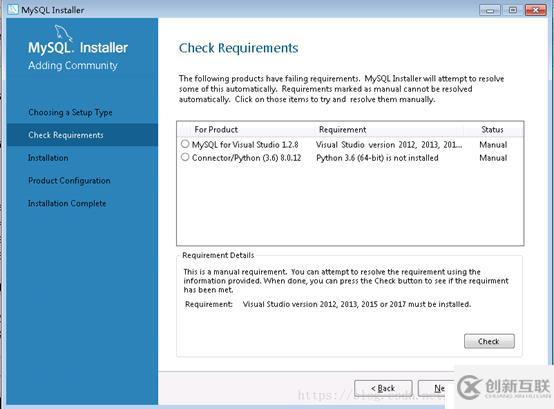Screen dimensions: 554x409
Task: Close the MySQL Installer window
Action: (536, 10)
